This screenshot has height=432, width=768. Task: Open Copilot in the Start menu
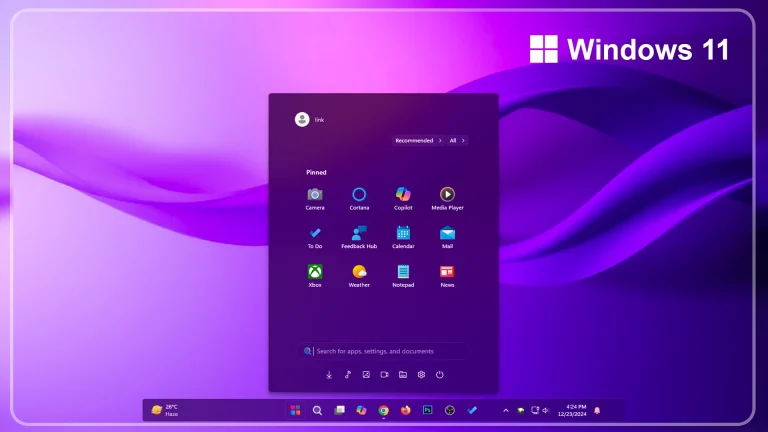click(403, 195)
